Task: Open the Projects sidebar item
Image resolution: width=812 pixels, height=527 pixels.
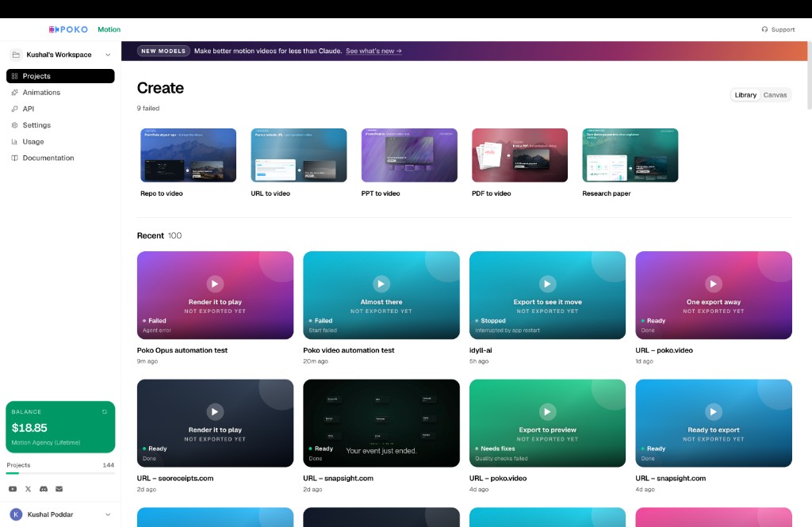Action: pyautogui.click(x=60, y=76)
